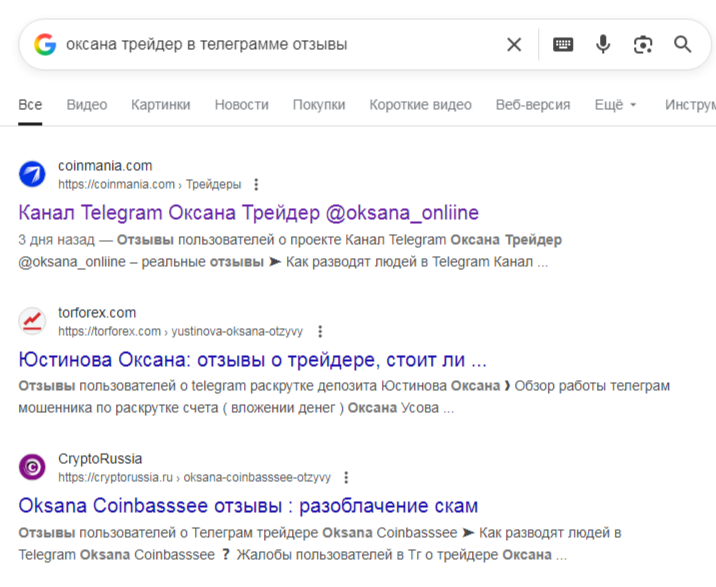Open Канал Telegram Оксана Трейдер result link
The image size is (716, 587).
(x=248, y=213)
